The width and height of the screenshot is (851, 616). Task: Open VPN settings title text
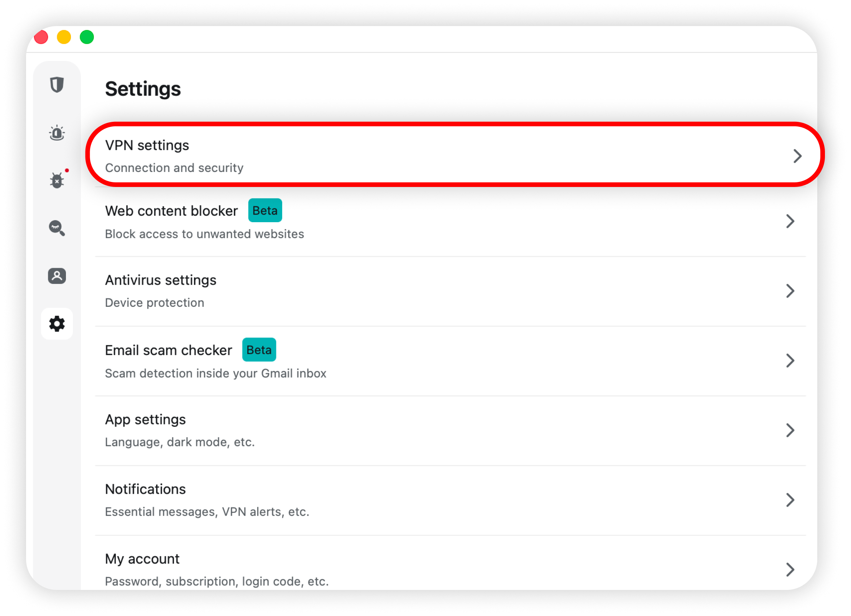click(x=147, y=146)
